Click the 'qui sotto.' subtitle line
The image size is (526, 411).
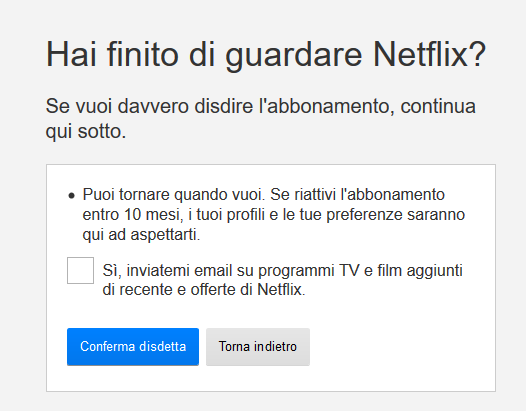(86, 131)
